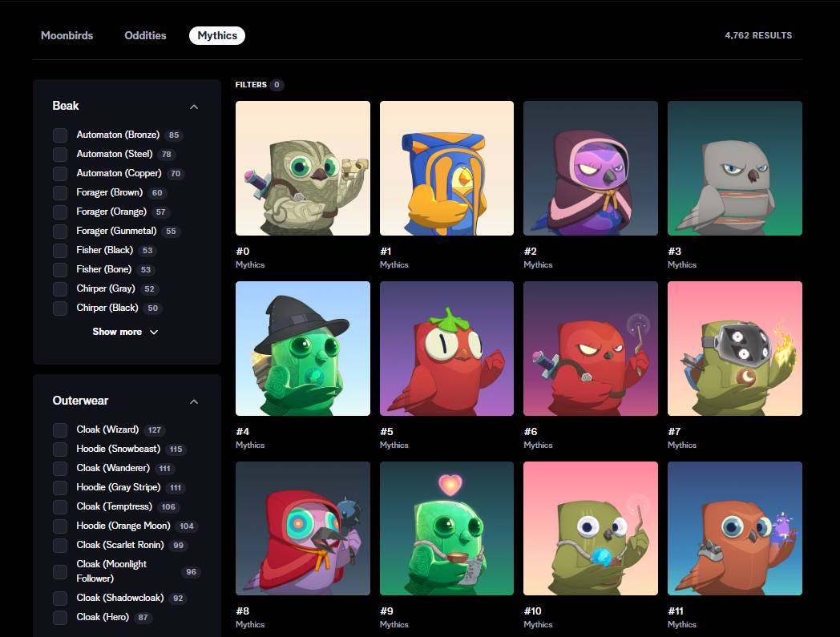Select the green bird with heart #9
The image size is (840, 637).
446,529
